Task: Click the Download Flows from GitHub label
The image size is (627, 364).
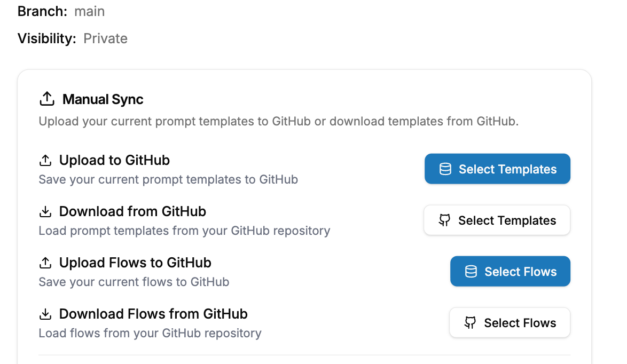Action: click(x=153, y=314)
